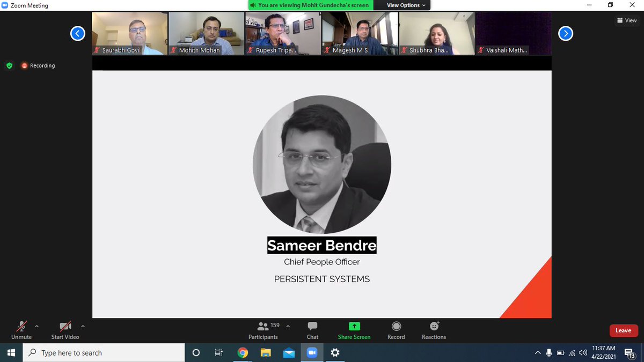Show previous video thumbnails with left arrow
The width and height of the screenshot is (644, 362).
pos(78,34)
